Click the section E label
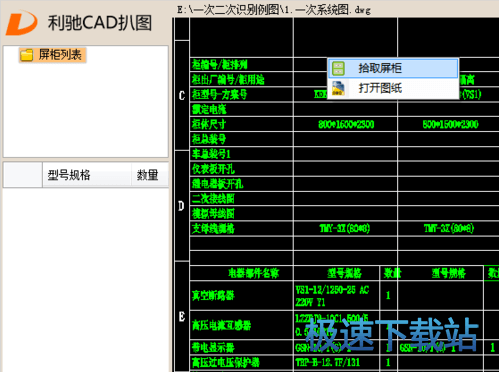The height and width of the screenshot is (372, 499). click(x=182, y=316)
